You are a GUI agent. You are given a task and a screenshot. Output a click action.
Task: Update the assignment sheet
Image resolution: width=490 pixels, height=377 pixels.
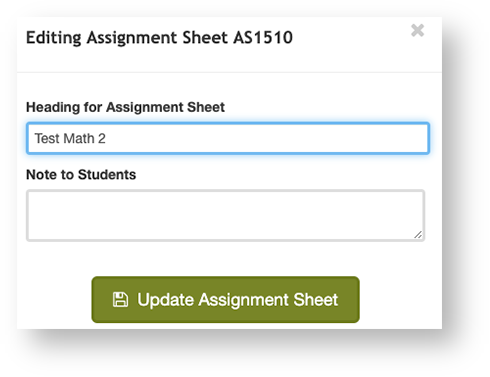226,299
